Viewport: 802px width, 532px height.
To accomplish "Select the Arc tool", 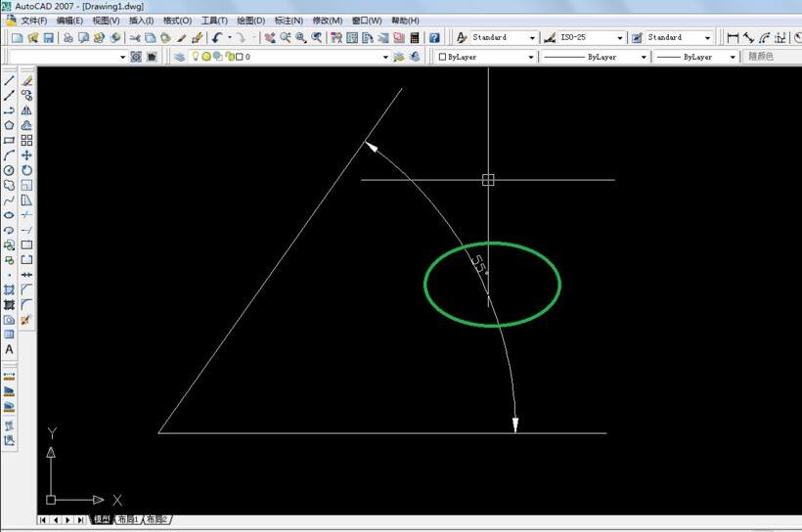I will pyautogui.click(x=9, y=155).
